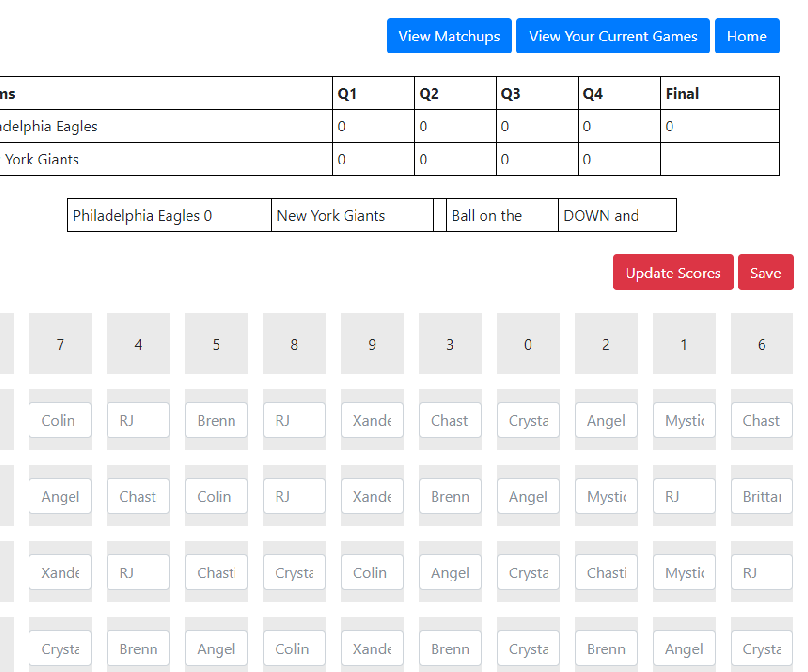
Task: Click the Colin field under column 9
Action: pos(372,572)
